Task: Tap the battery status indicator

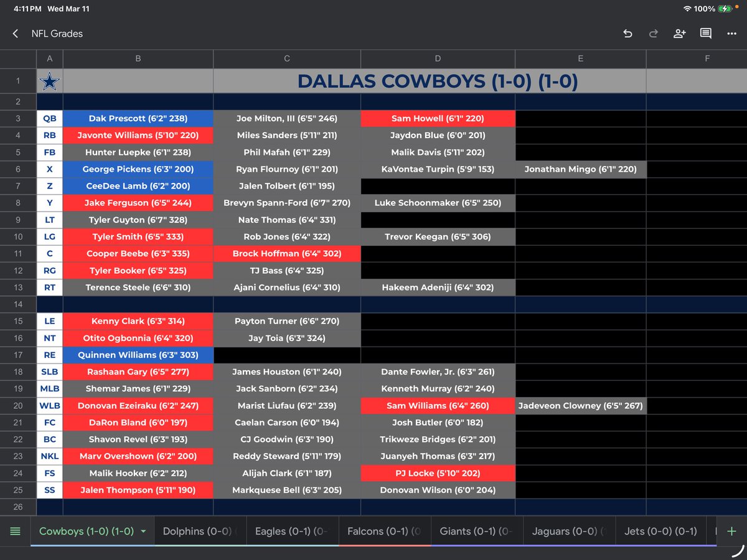Action: [725, 9]
